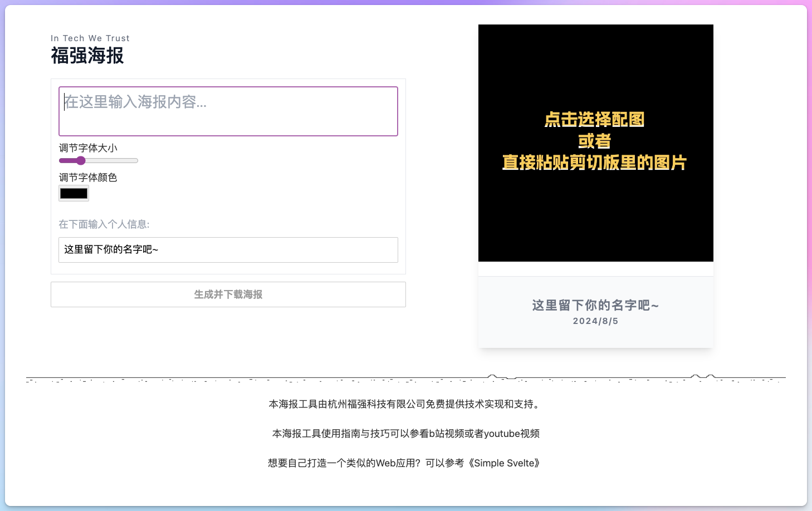Open the font color picker swatch
Image resolution: width=812 pixels, height=511 pixels.
tap(73, 193)
